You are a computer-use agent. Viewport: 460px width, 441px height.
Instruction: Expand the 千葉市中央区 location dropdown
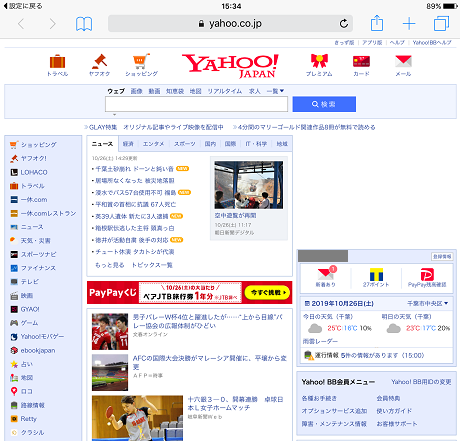(428, 303)
